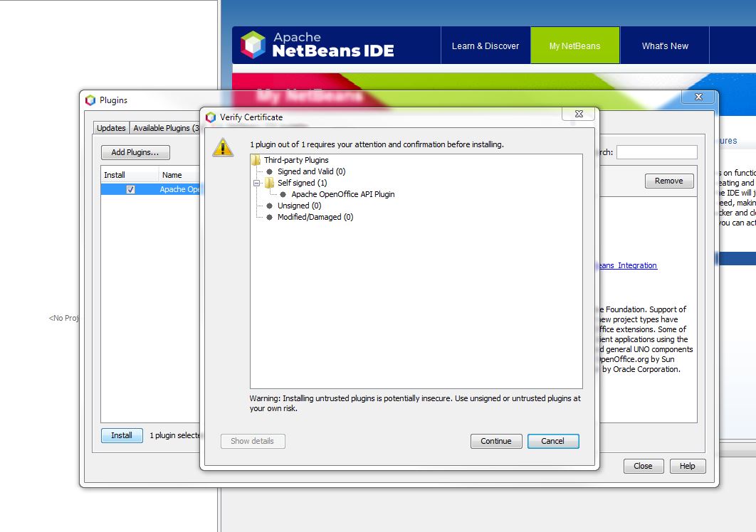Click the Show details button
This screenshot has width=756, height=532.
point(253,441)
